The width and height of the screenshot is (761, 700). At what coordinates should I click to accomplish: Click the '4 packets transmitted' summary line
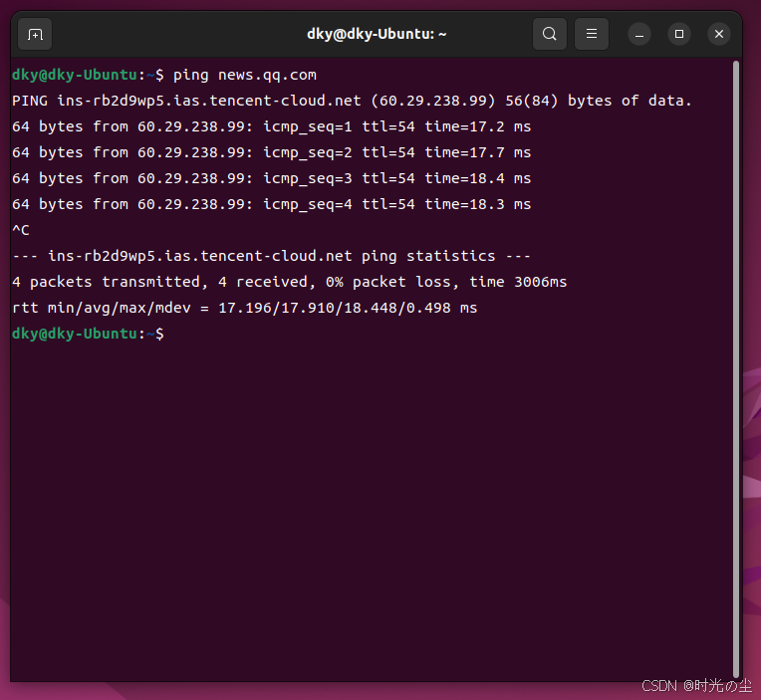pos(289,282)
